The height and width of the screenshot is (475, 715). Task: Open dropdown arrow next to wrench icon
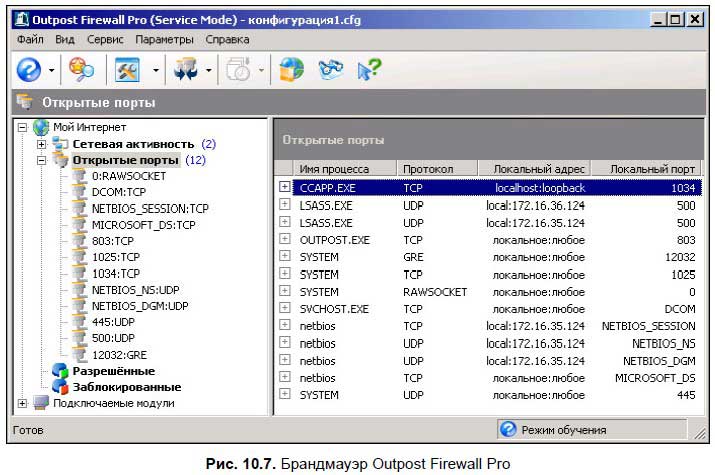point(156,69)
